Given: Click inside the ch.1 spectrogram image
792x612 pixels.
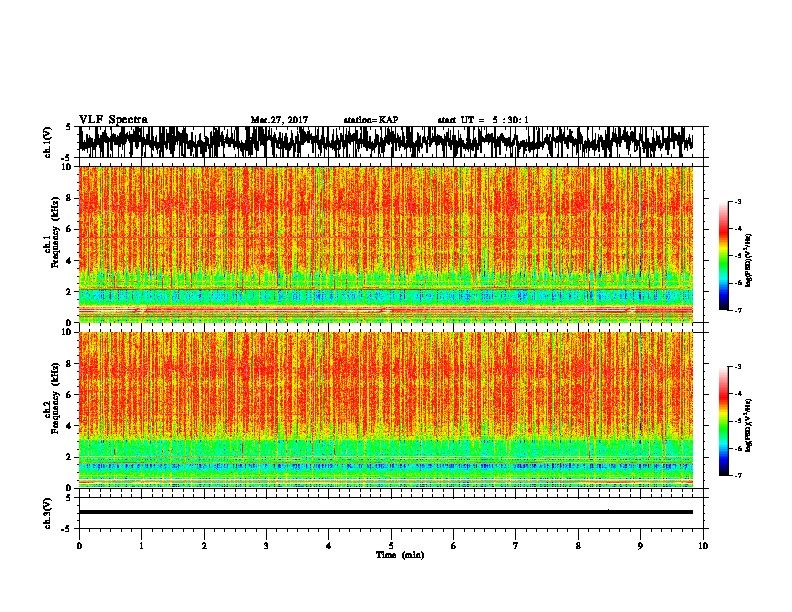Looking at the screenshot, I should pos(386,244).
